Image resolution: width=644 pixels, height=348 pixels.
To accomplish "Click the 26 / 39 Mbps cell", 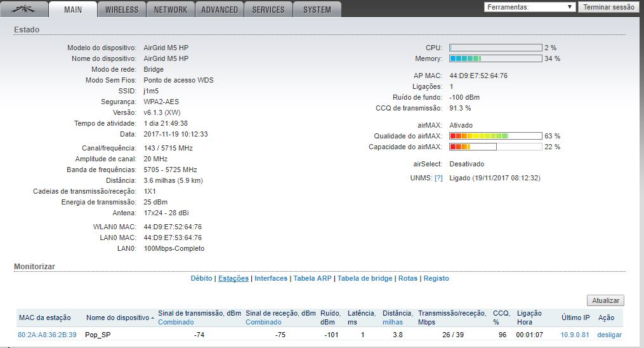I will coord(452,335).
